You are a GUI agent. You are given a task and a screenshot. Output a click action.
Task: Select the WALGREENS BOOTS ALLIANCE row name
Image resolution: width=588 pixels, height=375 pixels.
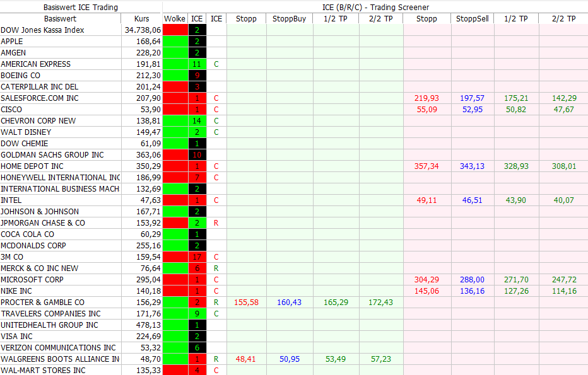pos(60,359)
